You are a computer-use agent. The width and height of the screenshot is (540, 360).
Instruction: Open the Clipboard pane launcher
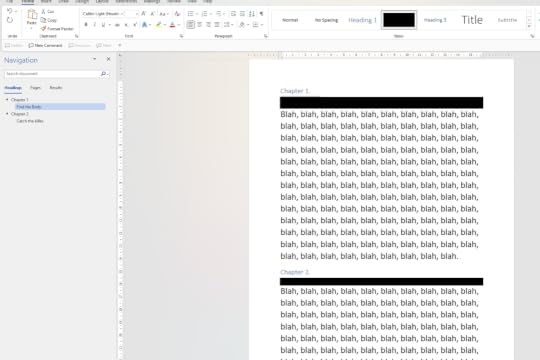(76, 36)
